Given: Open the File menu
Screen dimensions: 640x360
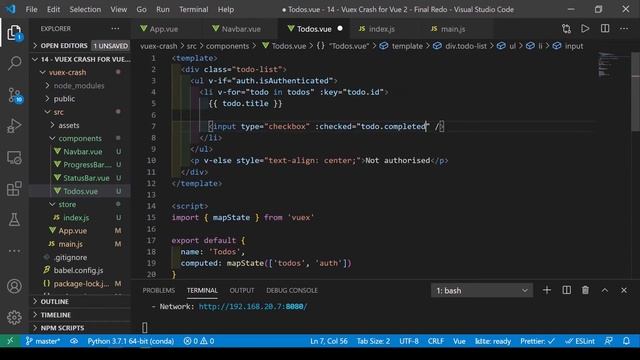Looking at the screenshot, I should pos(31,9).
